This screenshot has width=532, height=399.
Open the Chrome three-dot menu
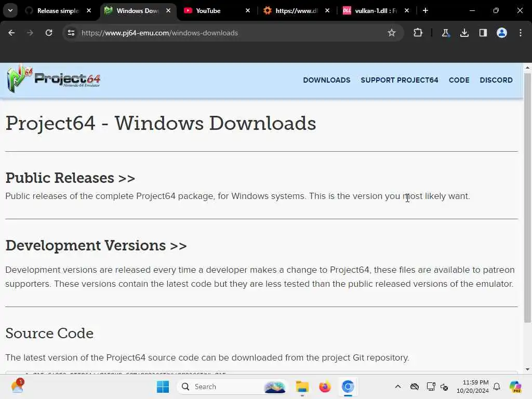521,33
